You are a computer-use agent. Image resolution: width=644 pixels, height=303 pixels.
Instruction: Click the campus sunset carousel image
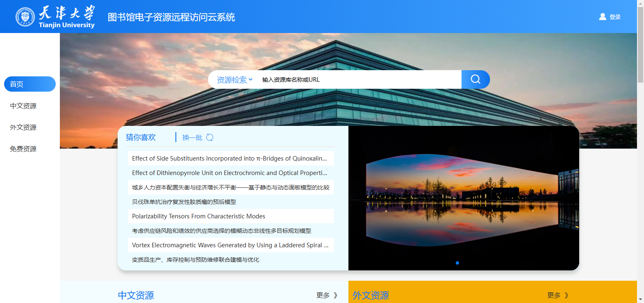click(463, 198)
